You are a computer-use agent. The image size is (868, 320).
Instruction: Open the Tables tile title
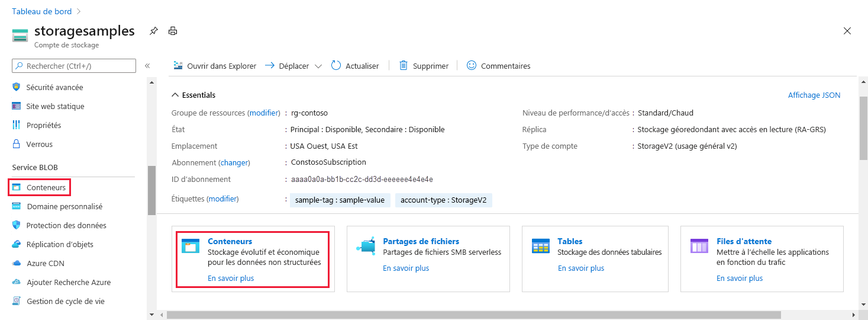pos(570,241)
